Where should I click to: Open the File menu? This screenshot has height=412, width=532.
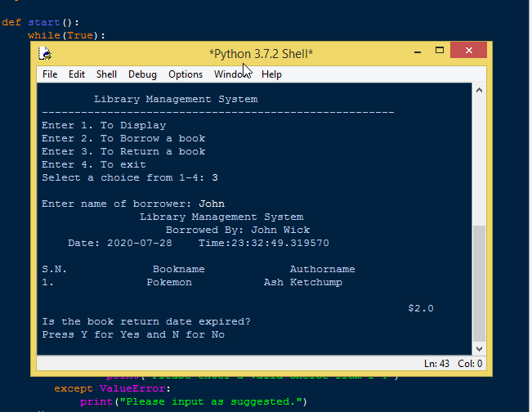[50, 74]
